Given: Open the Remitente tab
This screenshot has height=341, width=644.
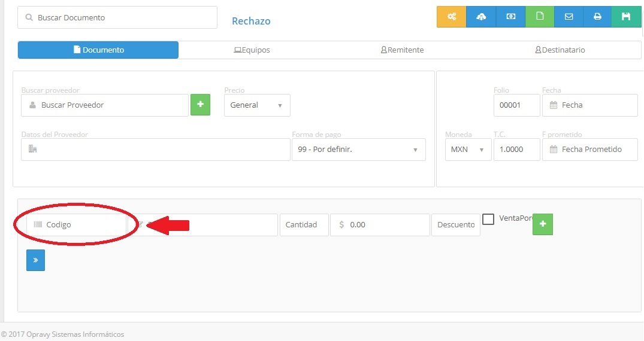Looking at the screenshot, I should pyautogui.click(x=402, y=50).
